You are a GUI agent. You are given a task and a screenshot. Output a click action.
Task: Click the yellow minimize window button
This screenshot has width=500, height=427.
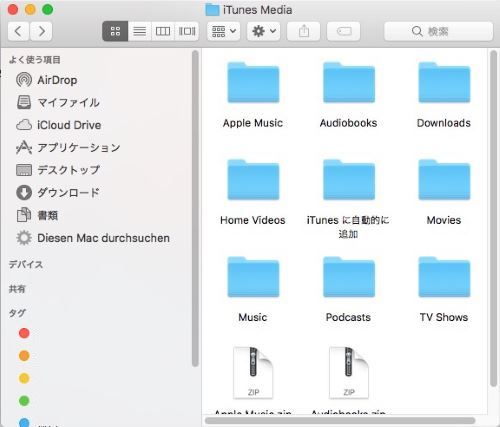point(30,10)
